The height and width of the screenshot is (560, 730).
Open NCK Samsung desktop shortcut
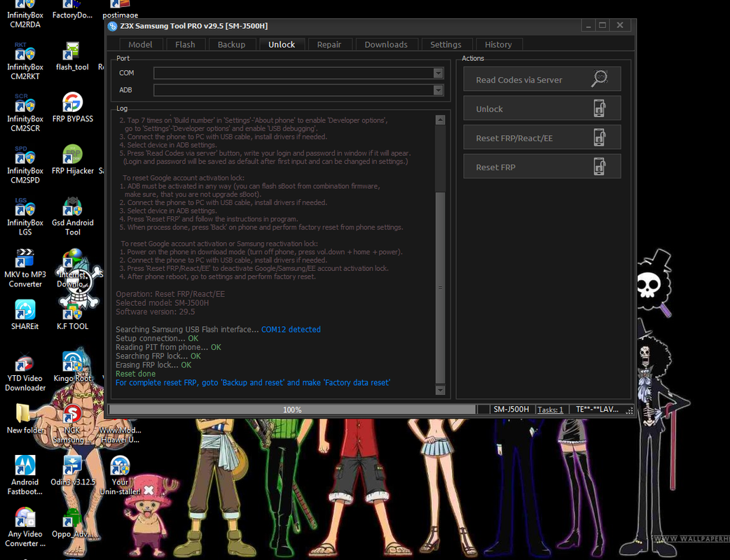(71, 424)
